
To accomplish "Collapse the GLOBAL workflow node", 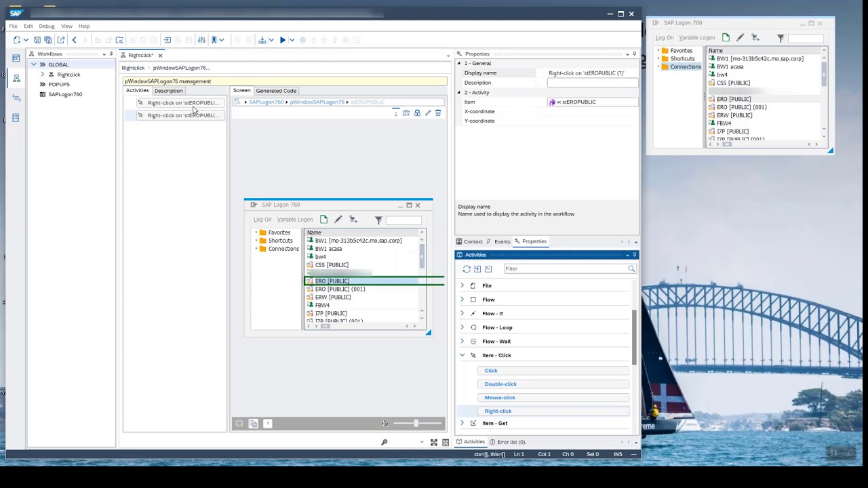I will 33,64.
